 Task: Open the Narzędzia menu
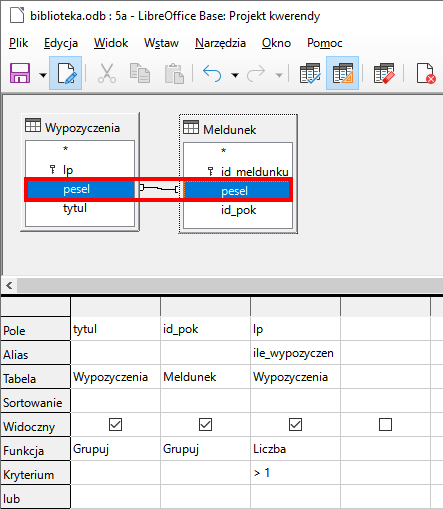click(220, 43)
